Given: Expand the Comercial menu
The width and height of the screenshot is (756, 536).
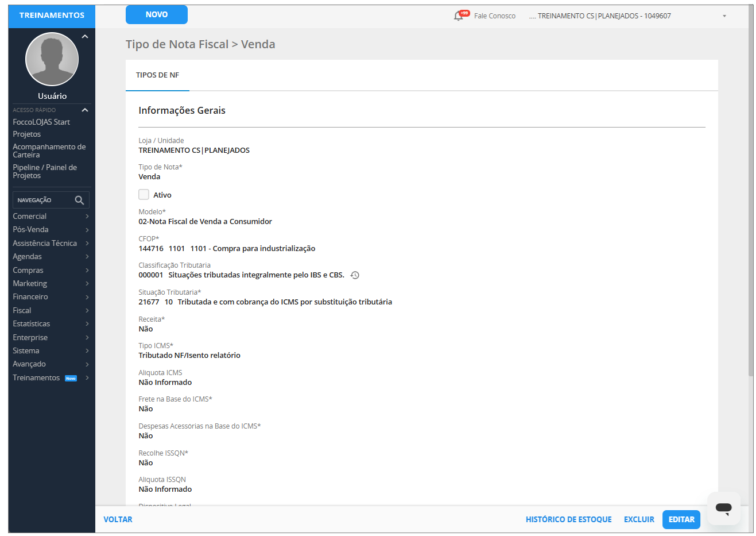Looking at the screenshot, I should click(51, 216).
